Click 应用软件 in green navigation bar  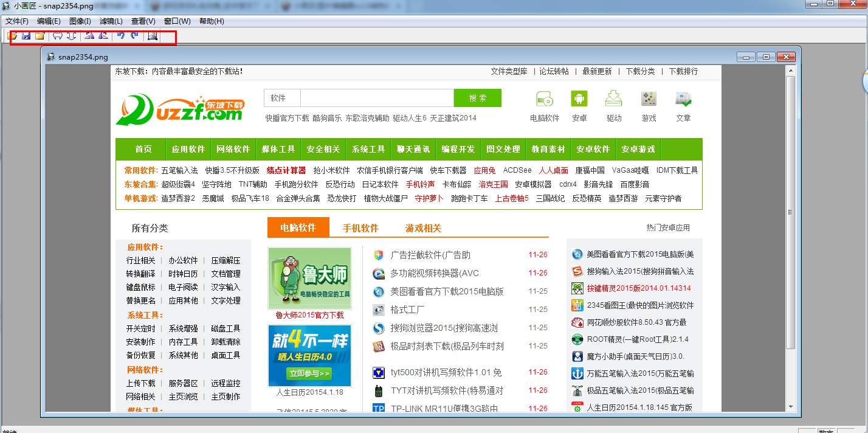pos(188,149)
